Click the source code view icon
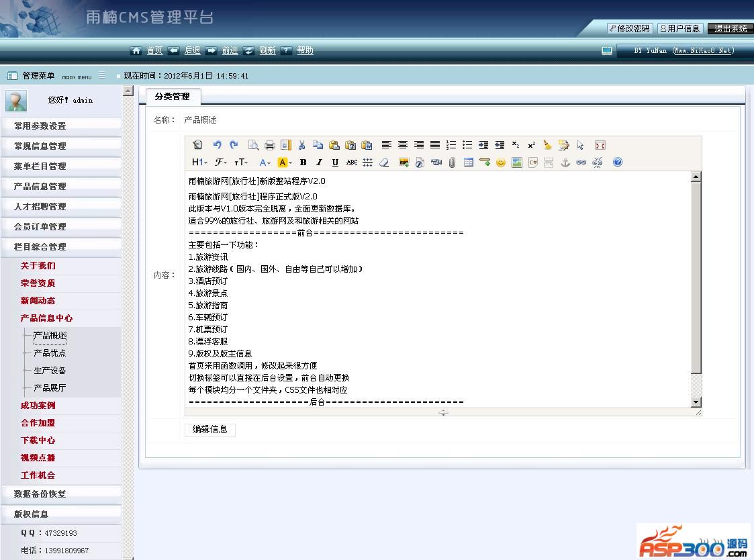Image resolution: width=754 pixels, height=560 pixels. point(197,145)
